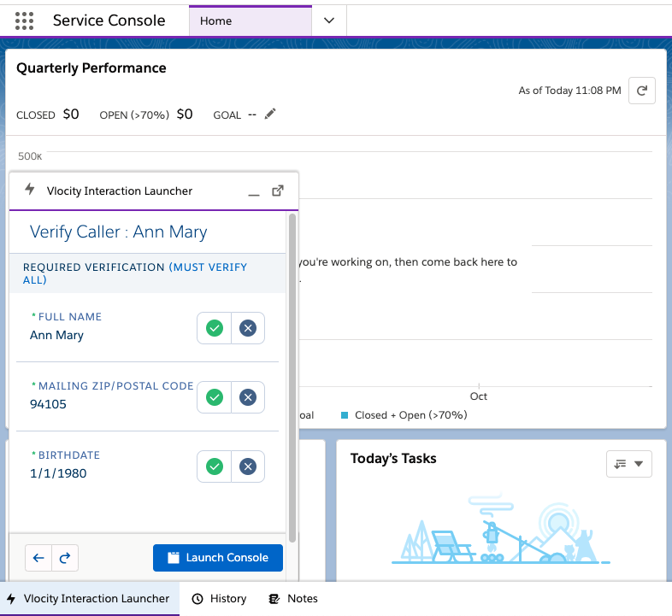The width and height of the screenshot is (672, 616).
Task: Click the 1/1/1980 birthdate value
Action: [58, 473]
